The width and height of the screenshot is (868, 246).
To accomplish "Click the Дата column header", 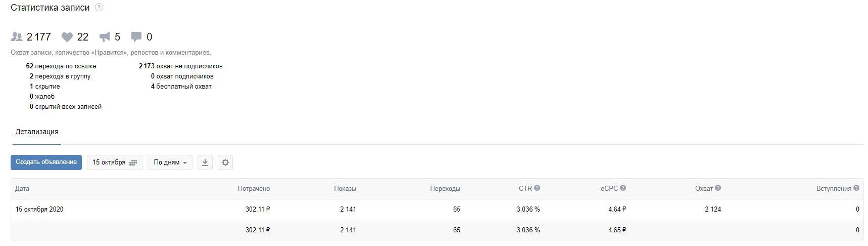I will [x=22, y=189].
